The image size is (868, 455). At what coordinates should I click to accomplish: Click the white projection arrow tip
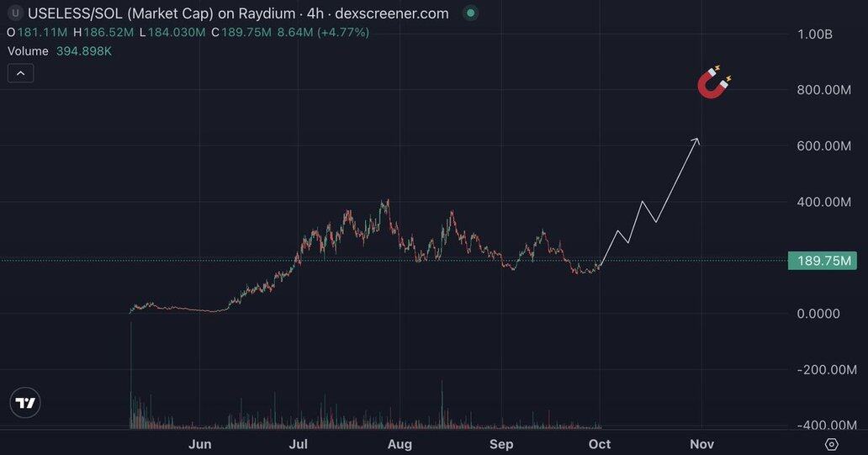point(697,139)
